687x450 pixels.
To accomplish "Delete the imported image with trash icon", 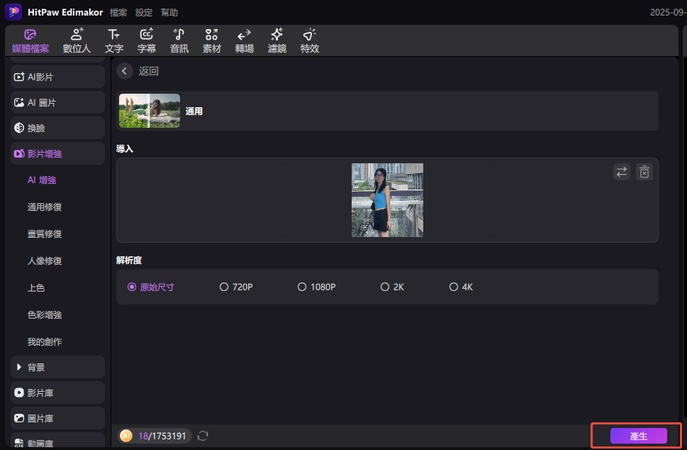I will pos(645,172).
